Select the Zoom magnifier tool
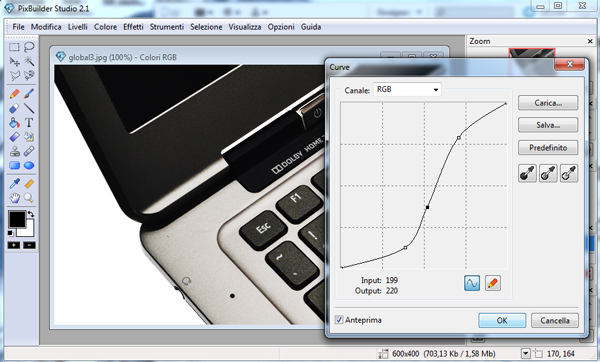 pyautogui.click(x=29, y=198)
